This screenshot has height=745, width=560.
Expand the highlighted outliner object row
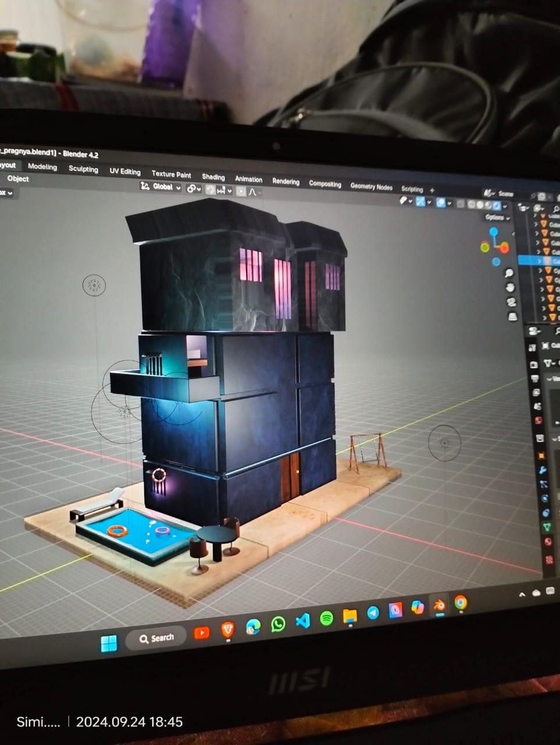coord(539,261)
